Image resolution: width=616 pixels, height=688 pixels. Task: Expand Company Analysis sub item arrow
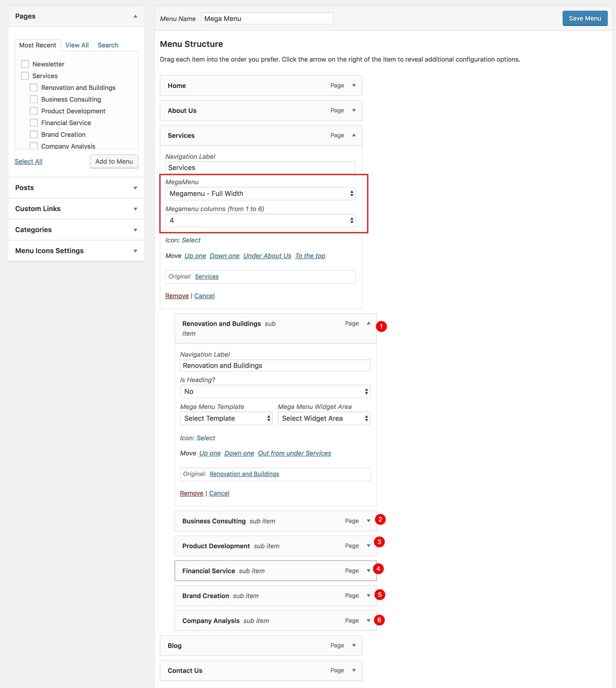pyautogui.click(x=369, y=620)
